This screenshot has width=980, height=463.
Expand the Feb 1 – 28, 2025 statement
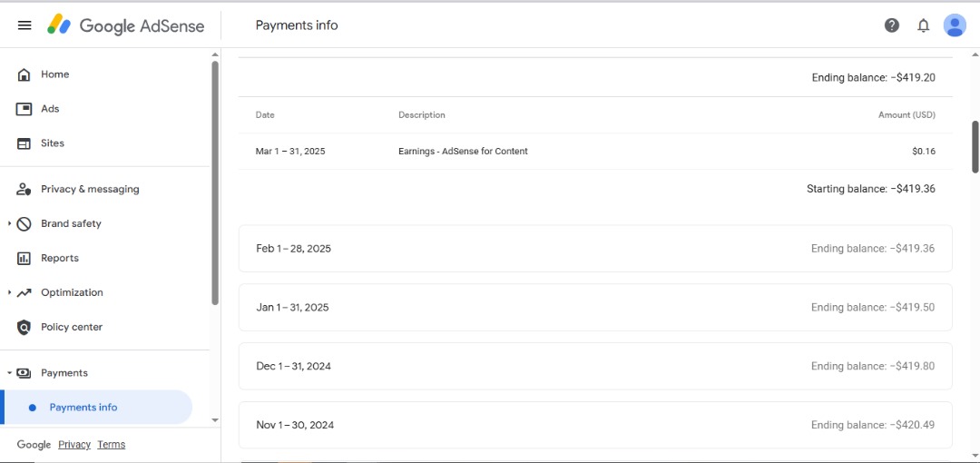click(595, 249)
